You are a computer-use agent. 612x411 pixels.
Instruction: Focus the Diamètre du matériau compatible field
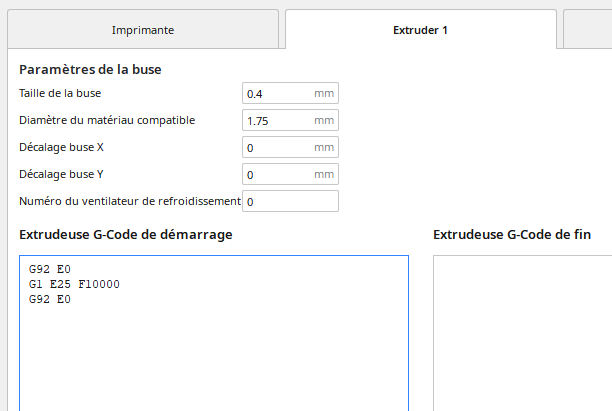pyautogui.click(x=278, y=121)
